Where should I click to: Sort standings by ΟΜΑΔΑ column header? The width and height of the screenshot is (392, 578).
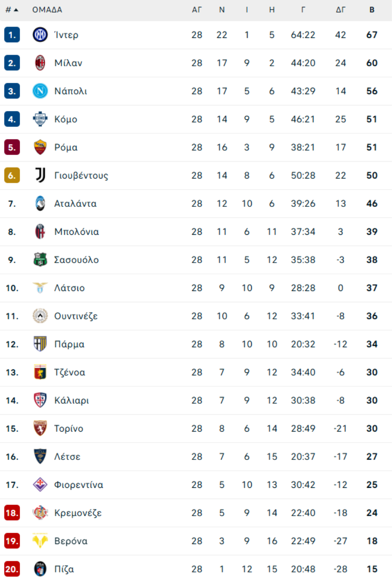point(47,10)
